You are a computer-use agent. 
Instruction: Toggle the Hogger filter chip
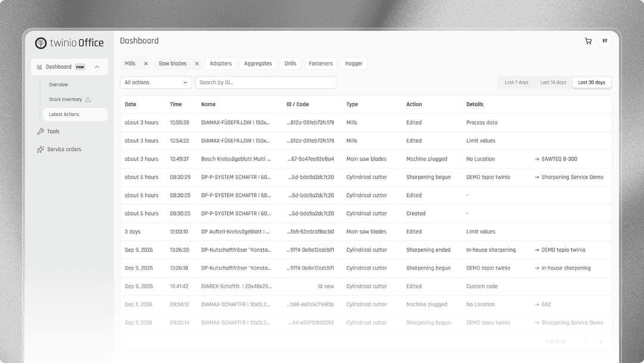point(354,64)
